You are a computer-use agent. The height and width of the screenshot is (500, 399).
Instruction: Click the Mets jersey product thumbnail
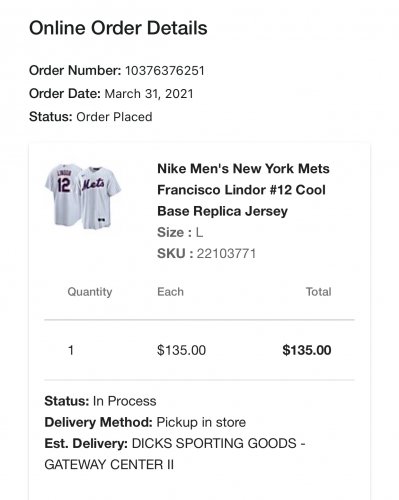pyautogui.click(x=83, y=196)
